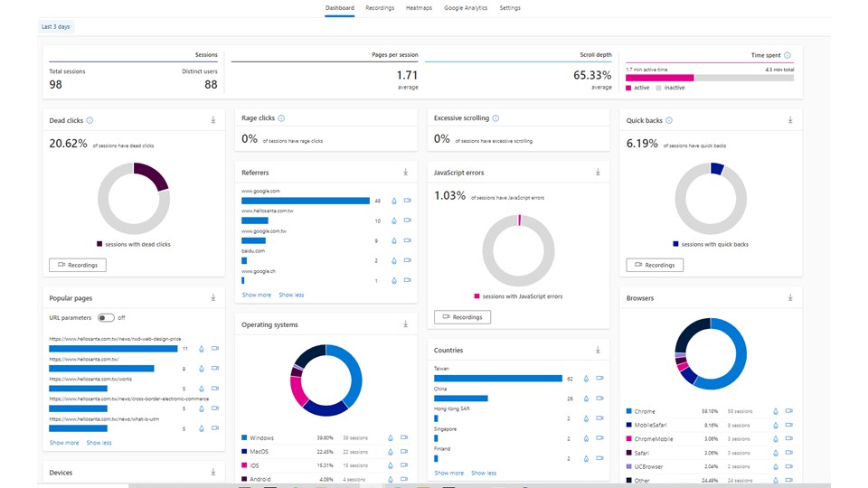The height and width of the screenshot is (488, 868).
Task: Download the Quick backs card data
Action: [x=790, y=120]
